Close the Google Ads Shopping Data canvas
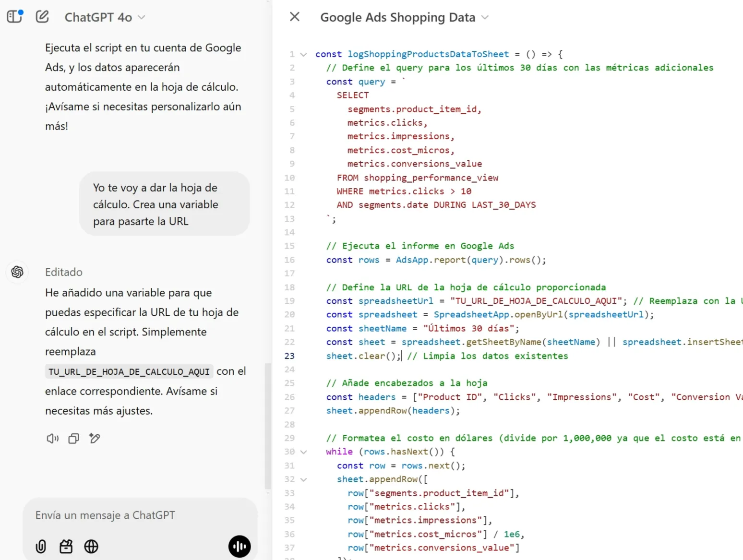743x560 pixels. point(295,17)
